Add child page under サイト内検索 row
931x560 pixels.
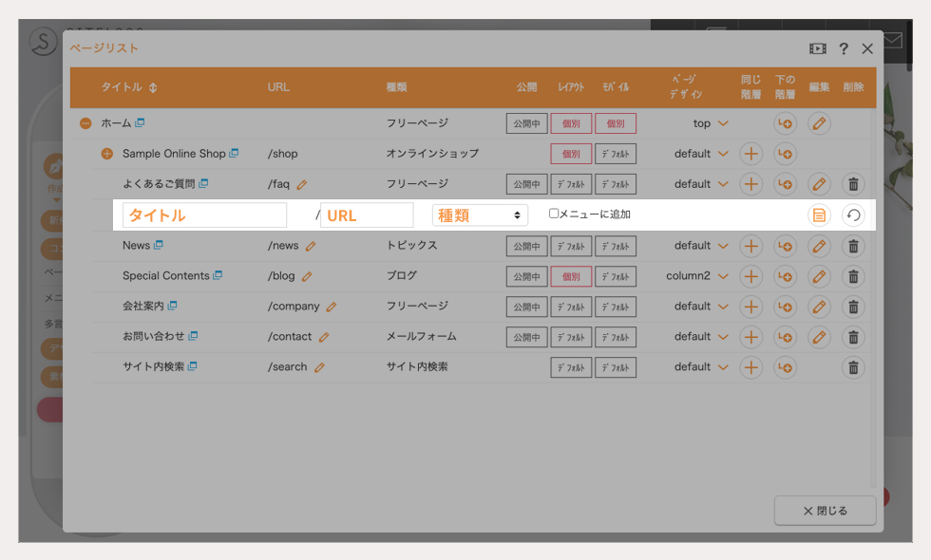785,367
